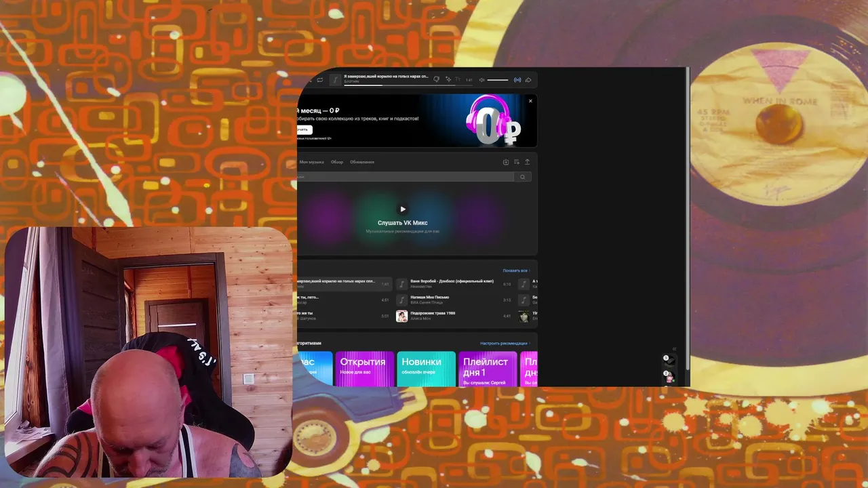Adjust the player volume slider
This screenshot has height=488, width=868.
[498, 80]
